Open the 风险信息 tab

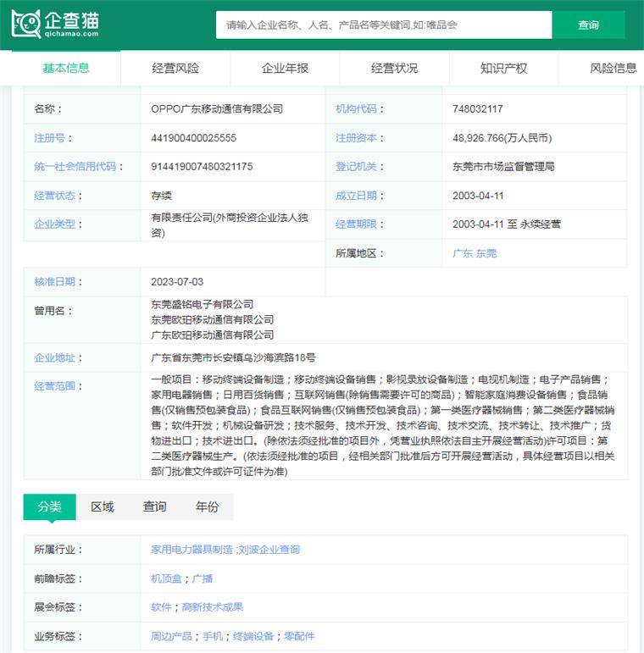pos(613,68)
